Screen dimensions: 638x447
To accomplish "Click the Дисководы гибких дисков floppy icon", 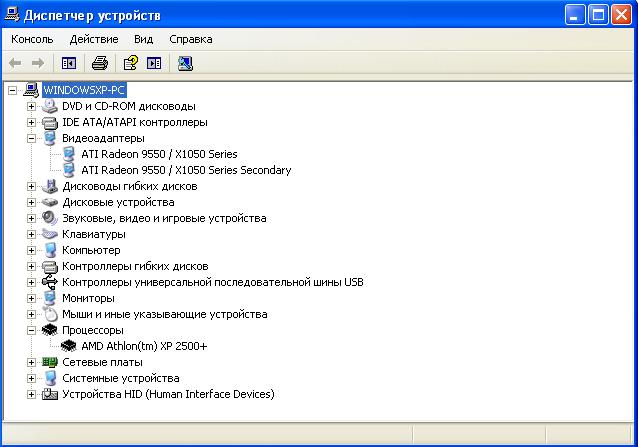I will [50, 186].
